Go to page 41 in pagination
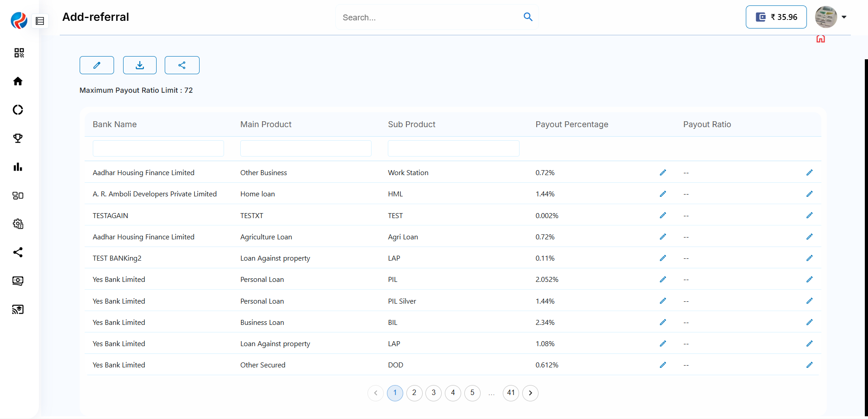This screenshot has height=419, width=868. point(511,393)
